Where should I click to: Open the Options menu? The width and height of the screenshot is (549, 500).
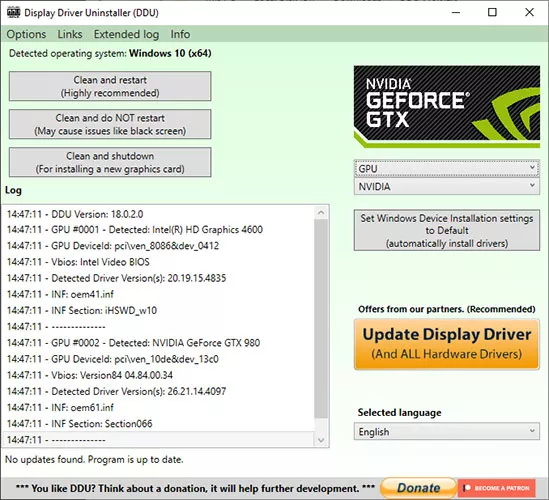(26, 34)
